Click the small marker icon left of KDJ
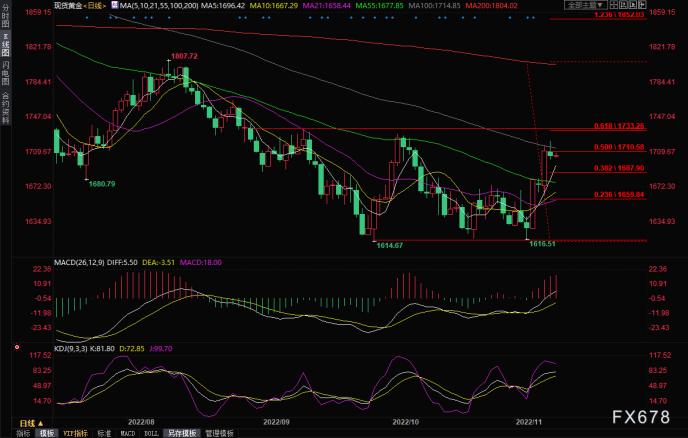 (x=17, y=347)
